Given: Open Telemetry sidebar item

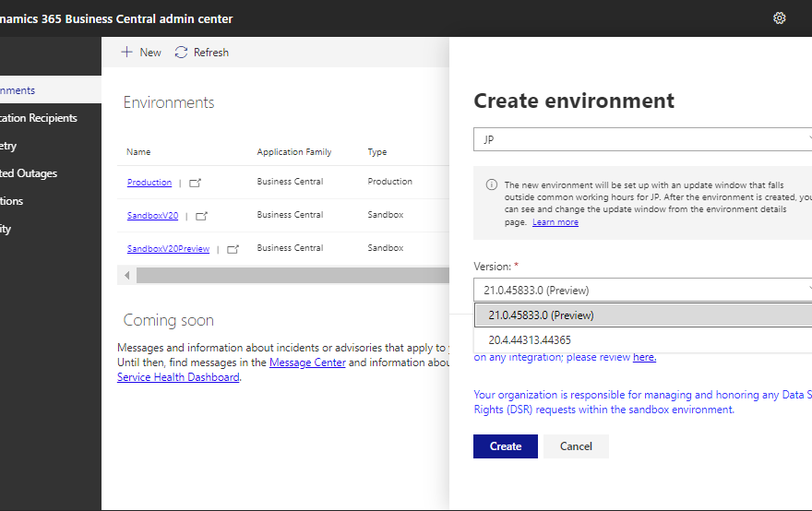Looking at the screenshot, I should (x=50, y=146).
